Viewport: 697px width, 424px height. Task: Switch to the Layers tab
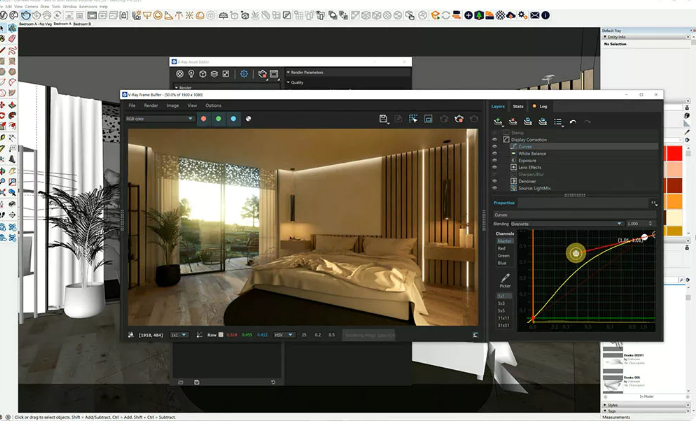498,106
